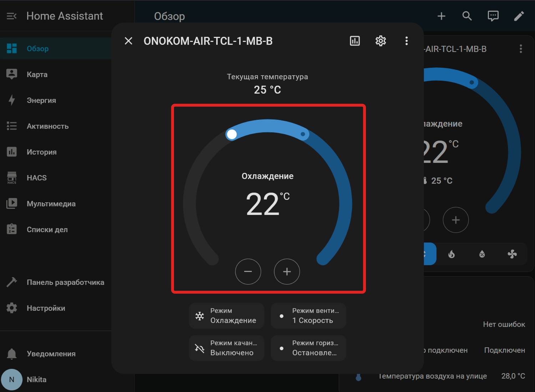Click the search icon in top bar
535x392 pixels.
tap(467, 16)
